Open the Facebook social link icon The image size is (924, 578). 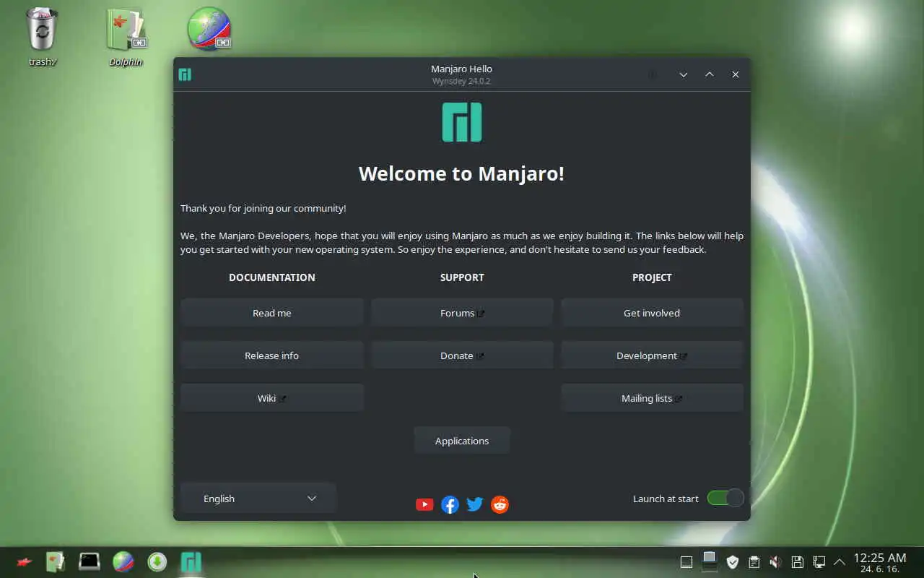(x=450, y=504)
